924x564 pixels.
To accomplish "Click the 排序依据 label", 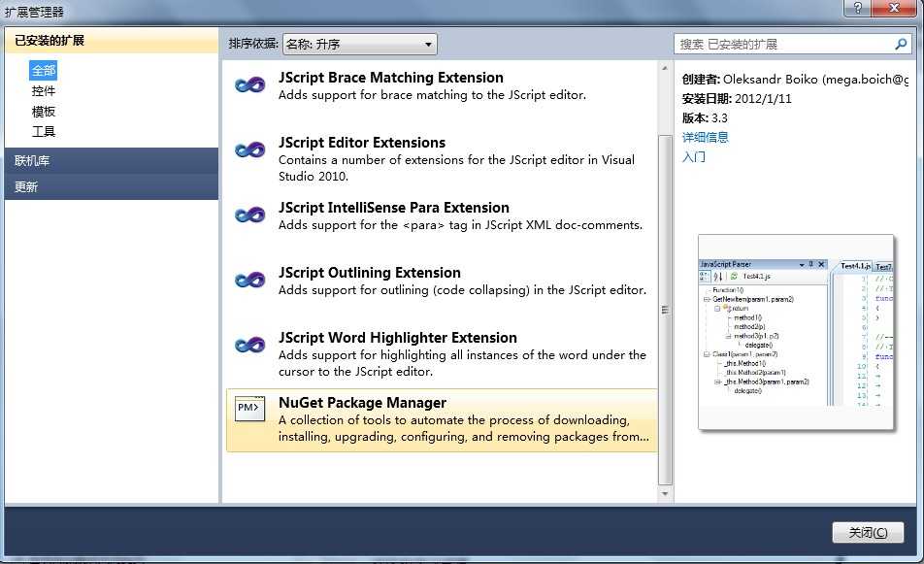I will tap(253, 44).
